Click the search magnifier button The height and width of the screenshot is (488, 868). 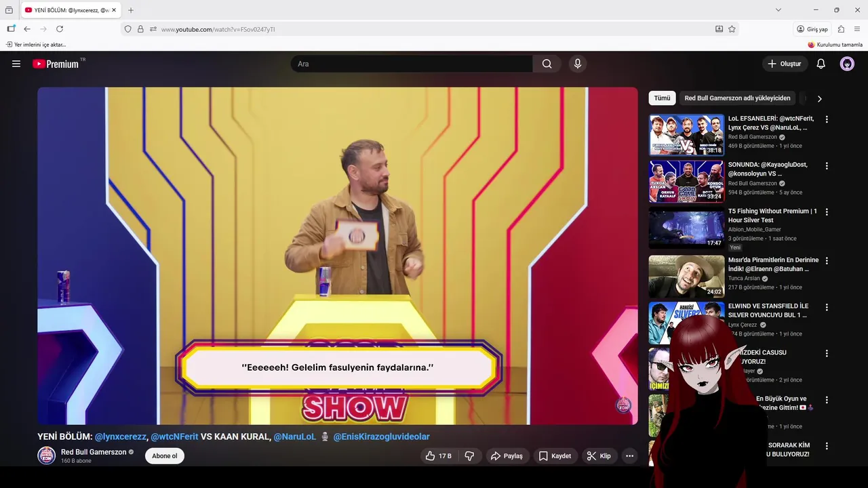pos(547,64)
